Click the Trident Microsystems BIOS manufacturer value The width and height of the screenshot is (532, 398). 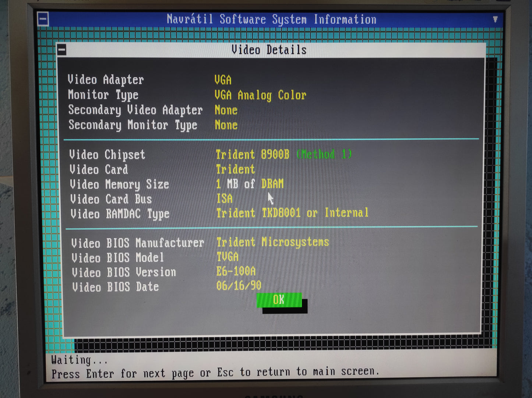(x=272, y=242)
